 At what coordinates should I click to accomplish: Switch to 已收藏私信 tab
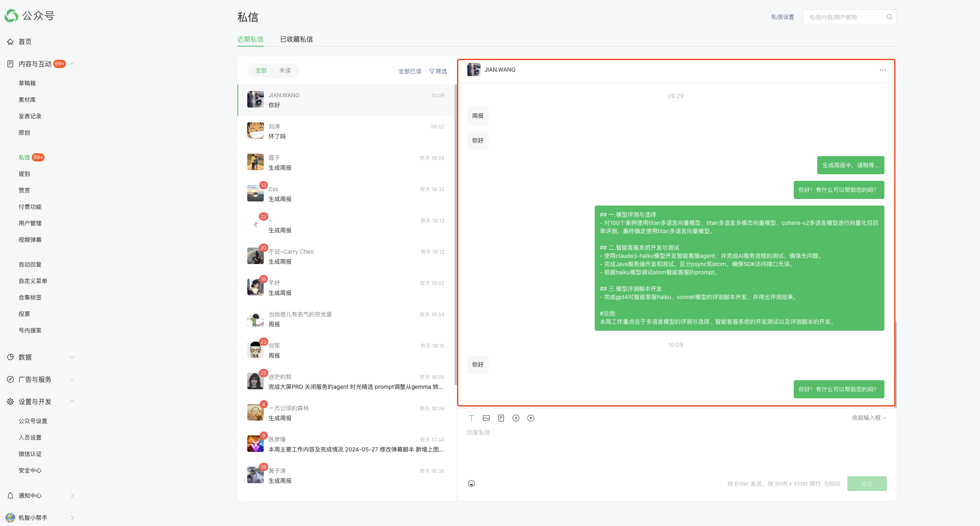[x=296, y=39]
